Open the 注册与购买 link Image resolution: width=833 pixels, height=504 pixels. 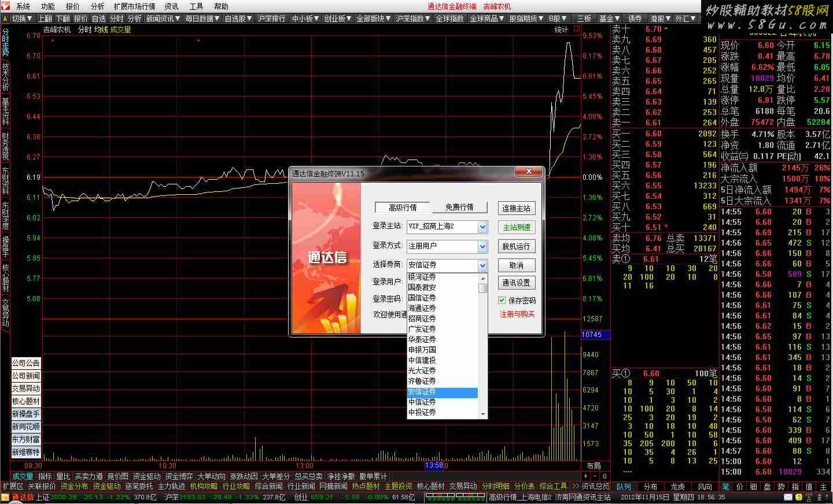[517, 314]
